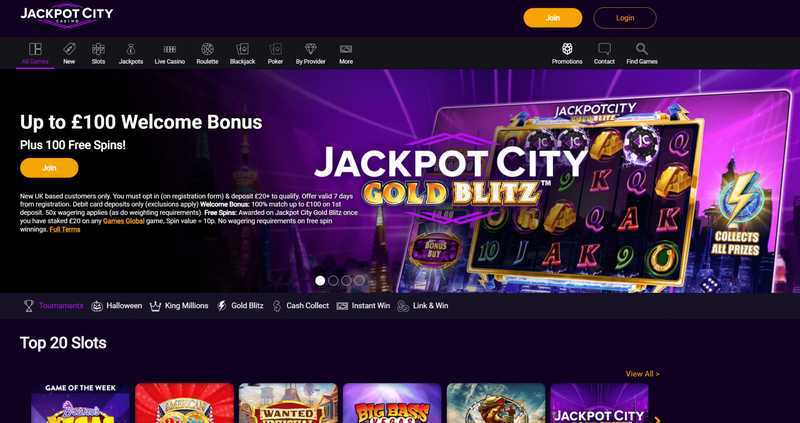Open Promotions gift icon
The height and width of the screenshot is (423, 800).
coord(567,49)
